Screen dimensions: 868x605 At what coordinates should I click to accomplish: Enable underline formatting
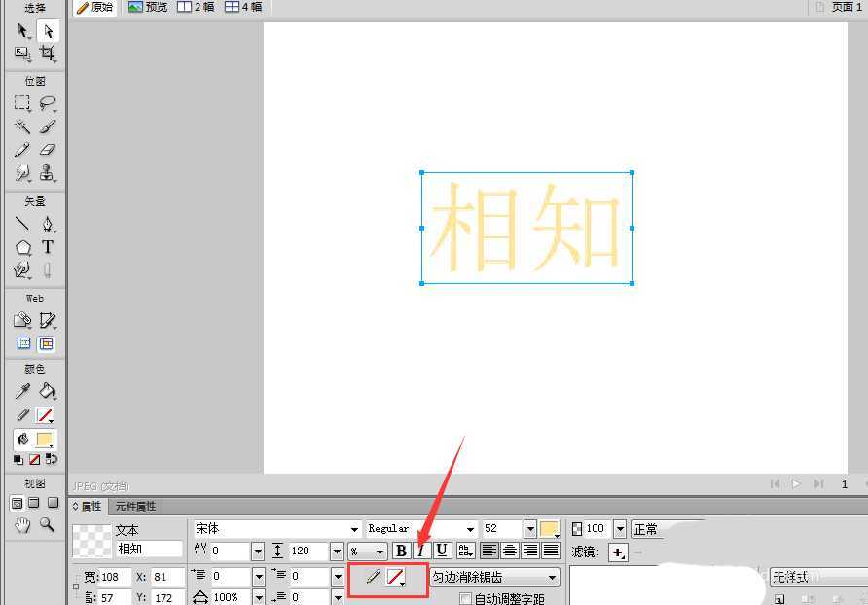point(441,551)
